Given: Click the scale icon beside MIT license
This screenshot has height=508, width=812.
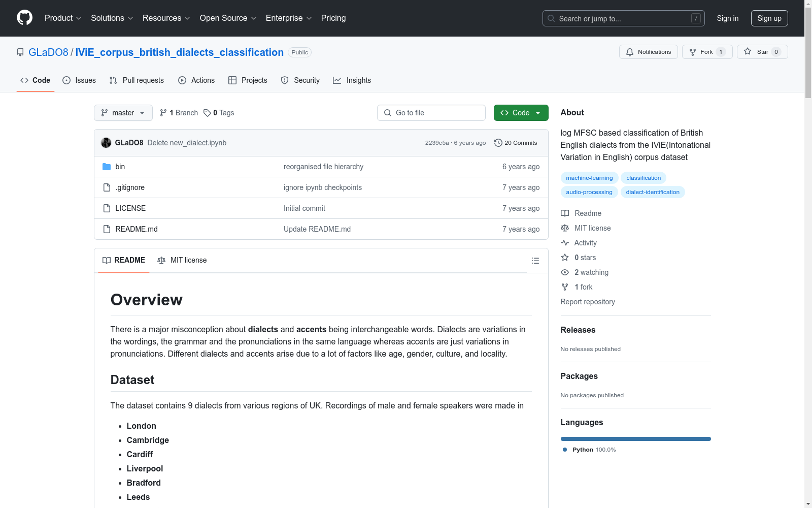Looking at the screenshot, I should (565, 228).
